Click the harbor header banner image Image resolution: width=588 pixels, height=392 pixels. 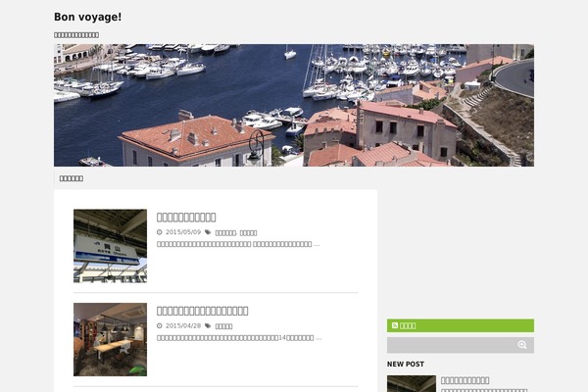click(x=294, y=106)
